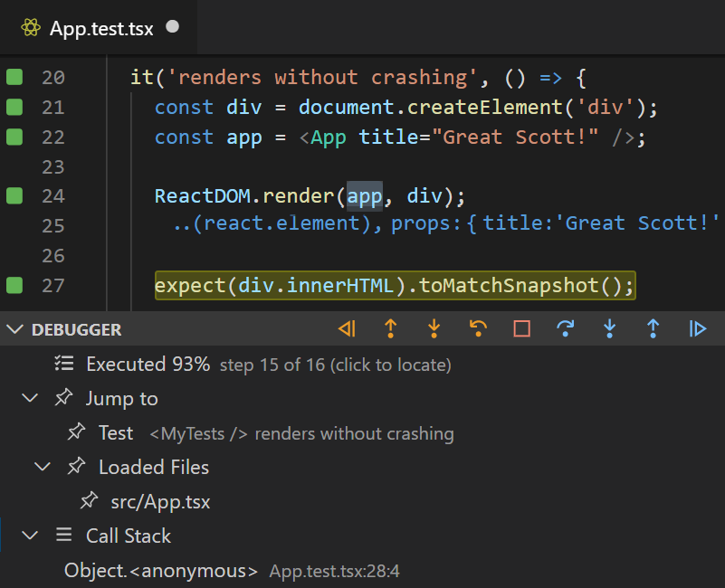This screenshot has height=588, width=725.
Task: Click the inline react.element props value hint
Action: [x=446, y=223]
